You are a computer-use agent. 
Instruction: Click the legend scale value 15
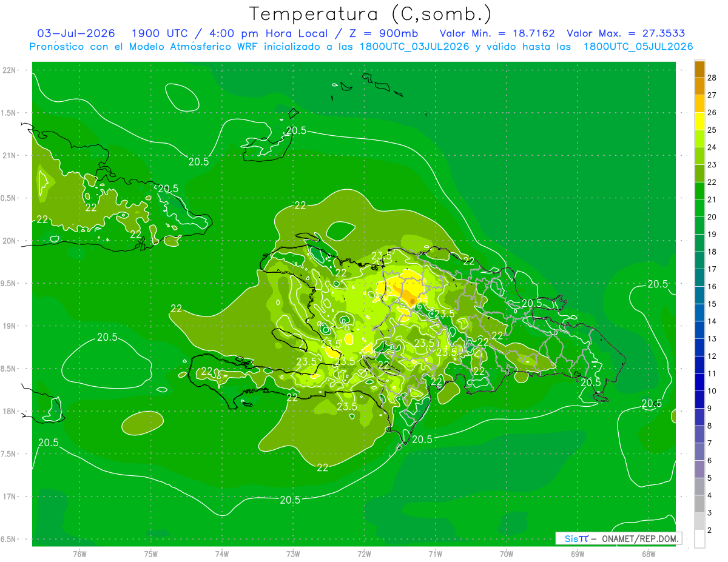712,304
